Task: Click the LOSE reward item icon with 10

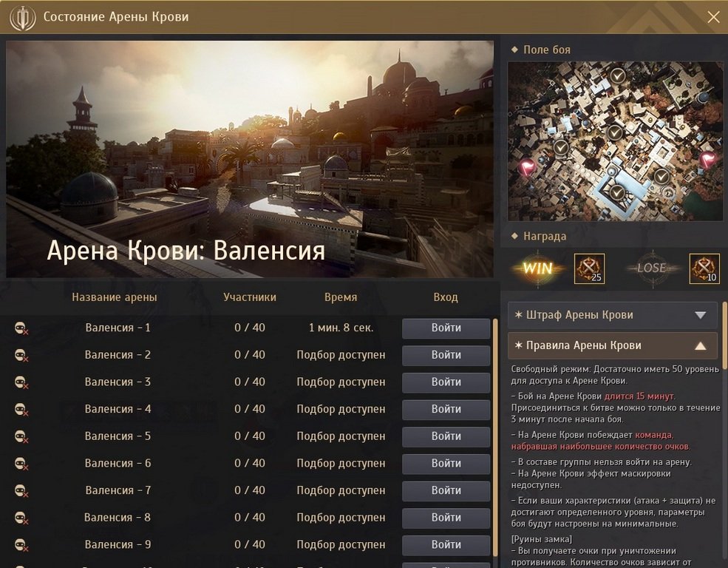Action: pyautogui.click(x=704, y=268)
